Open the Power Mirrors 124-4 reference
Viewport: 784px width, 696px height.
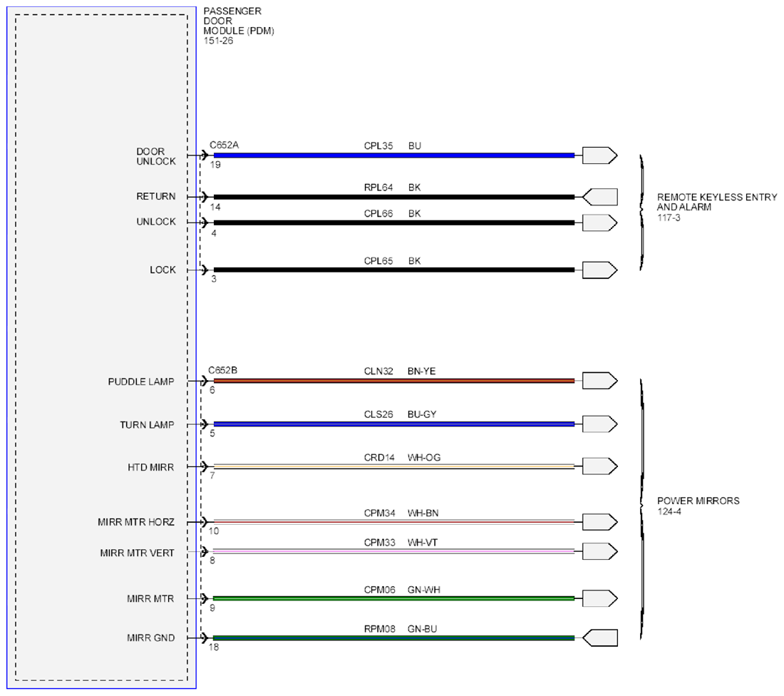(x=698, y=506)
